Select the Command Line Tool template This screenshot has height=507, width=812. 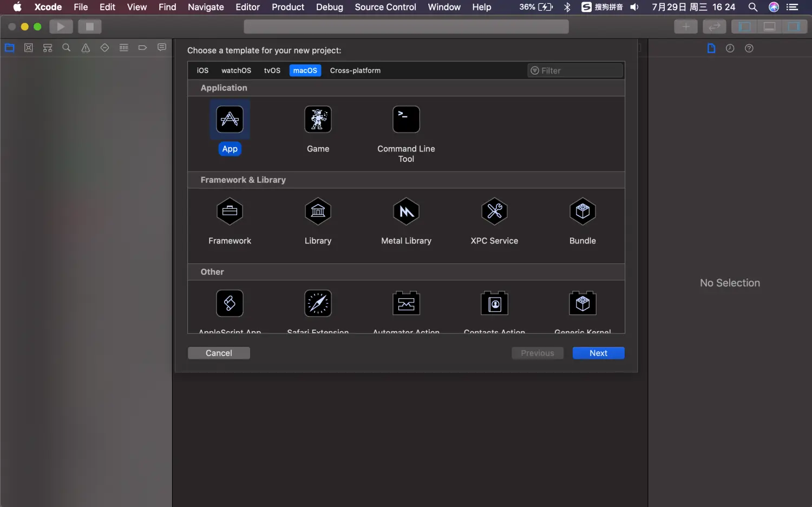coord(406,120)
